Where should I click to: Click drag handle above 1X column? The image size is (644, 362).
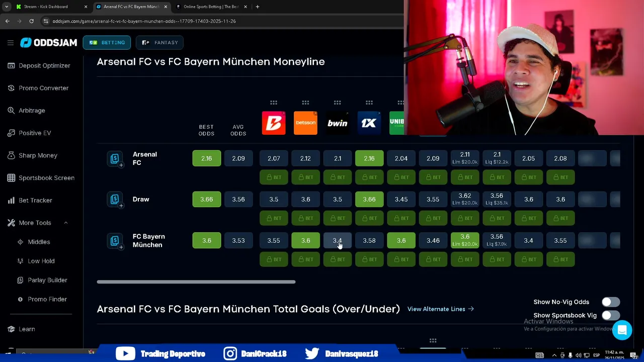pyautogui.click(x=369, y=103)
